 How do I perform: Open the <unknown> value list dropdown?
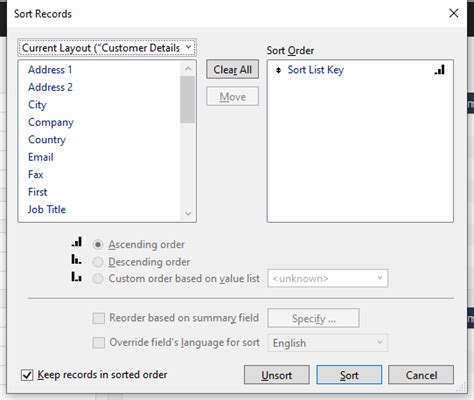[328, 278]
